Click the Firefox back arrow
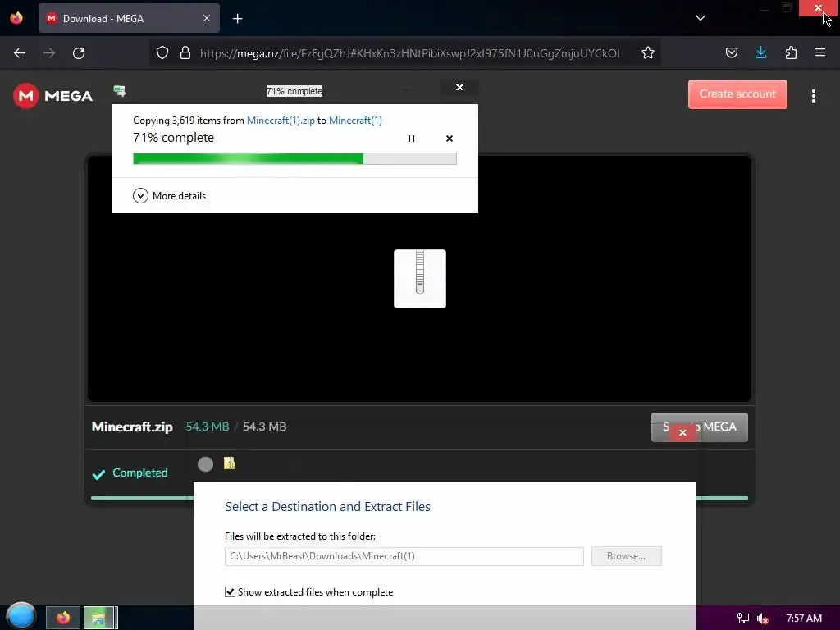The width and height of the screenshot is (840, 630). click(x=20, y=53)
